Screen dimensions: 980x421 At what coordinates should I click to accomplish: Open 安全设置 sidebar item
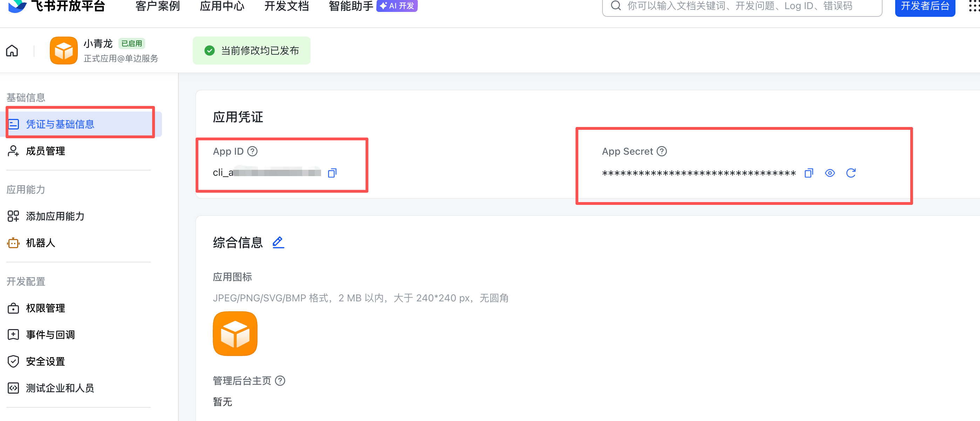point(45,361)
